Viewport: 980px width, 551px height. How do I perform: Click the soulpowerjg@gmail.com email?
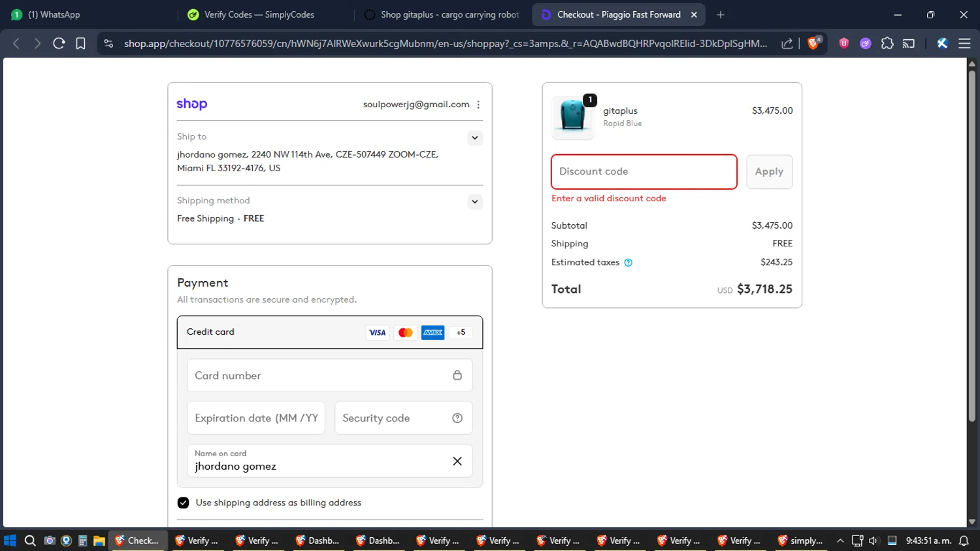416,105
